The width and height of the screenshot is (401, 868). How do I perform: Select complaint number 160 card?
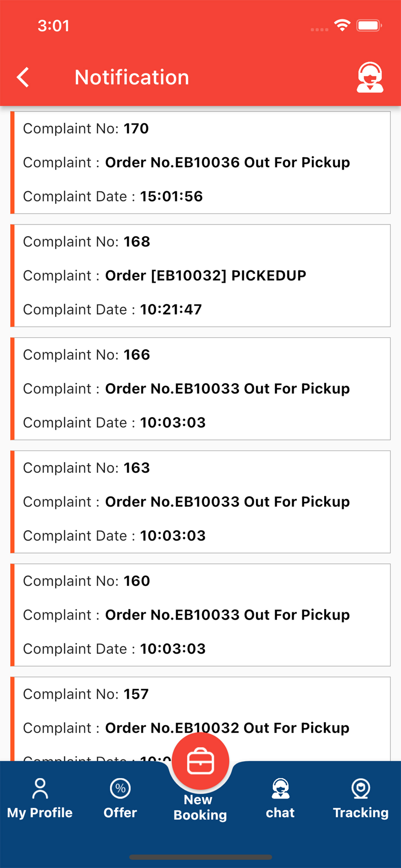point(200,615)
